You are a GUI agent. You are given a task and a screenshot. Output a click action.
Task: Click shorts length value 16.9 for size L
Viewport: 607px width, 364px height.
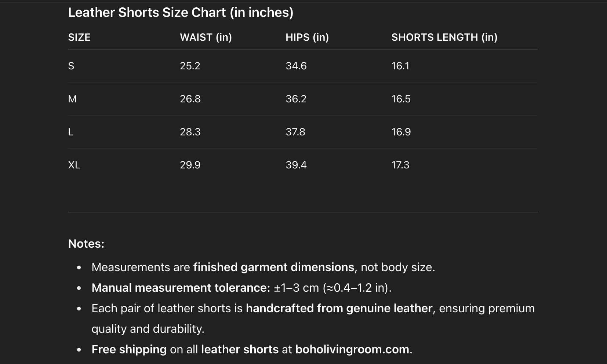tap(401, 132)
